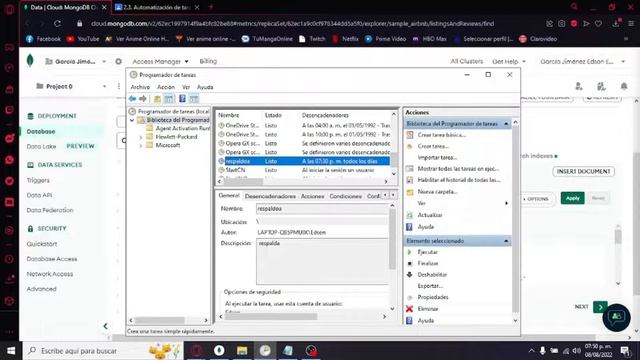
Task: Click the tab scroll right arrow
Action: [x=393, y=196]
